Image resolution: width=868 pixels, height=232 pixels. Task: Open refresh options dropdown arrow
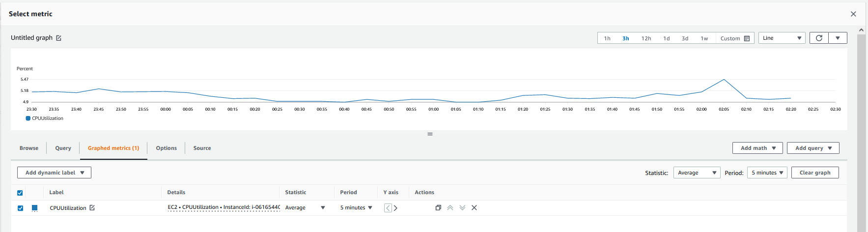838,38
